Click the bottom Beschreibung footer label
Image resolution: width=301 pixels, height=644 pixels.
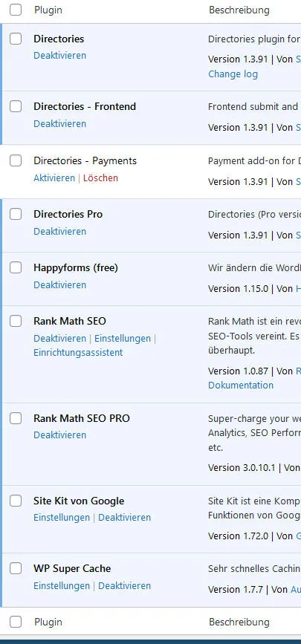point(239,622)
